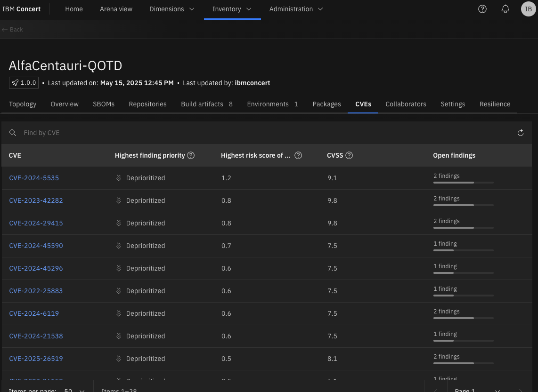
Task: Open the IB user avatar menu
Action: point(529,9)
